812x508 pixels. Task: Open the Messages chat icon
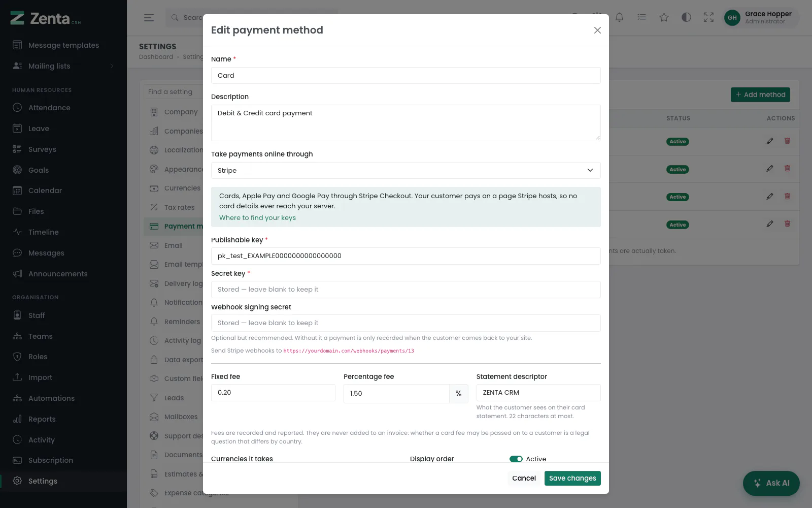click(x=17, y=253)
